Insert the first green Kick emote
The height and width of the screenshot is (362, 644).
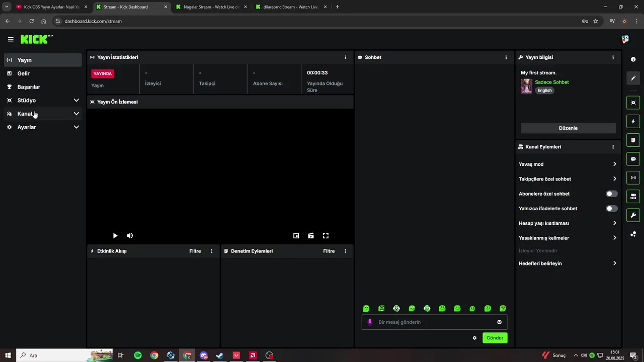366,308
